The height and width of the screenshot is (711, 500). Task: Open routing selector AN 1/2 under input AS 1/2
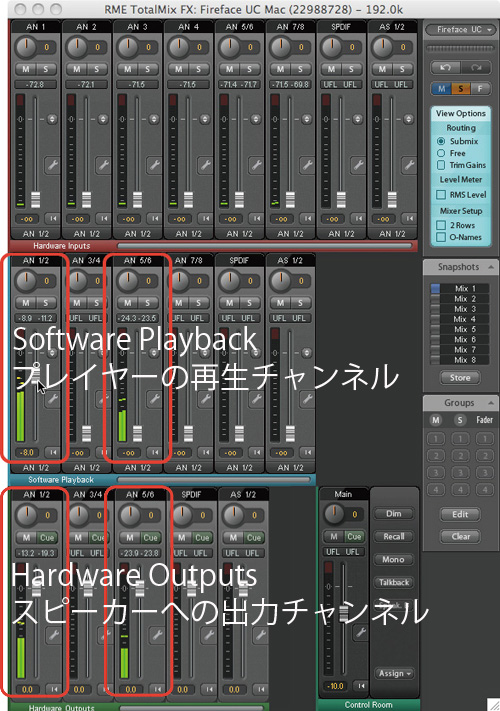(392, 234)
